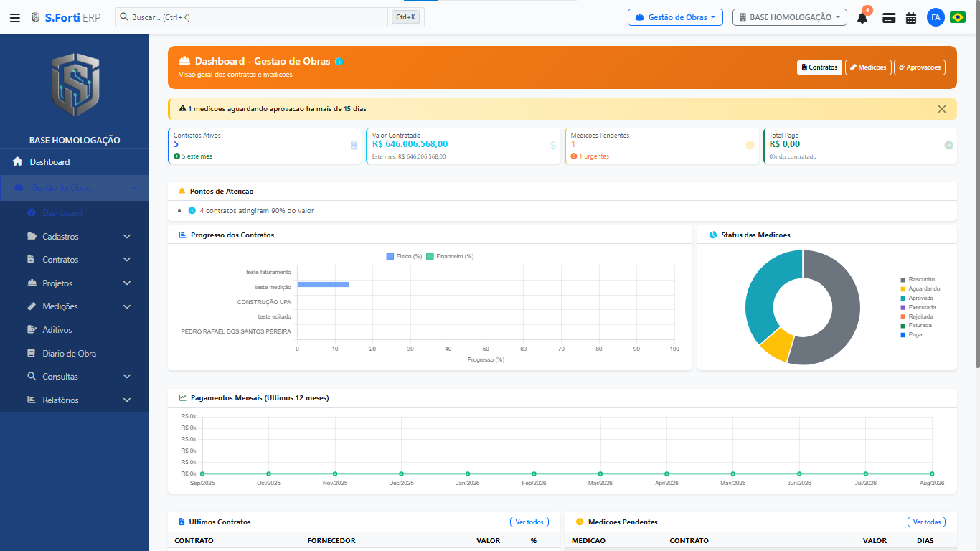
Task: Click the edit icon beside Aditivos
Action: (x=32, y=330)
